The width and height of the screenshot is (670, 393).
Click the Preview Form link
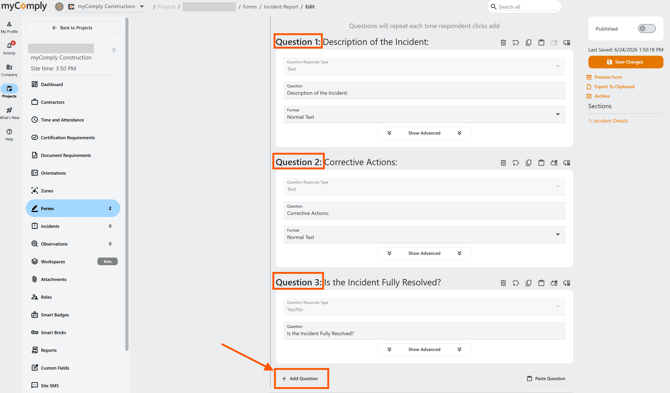pos(604,77)
